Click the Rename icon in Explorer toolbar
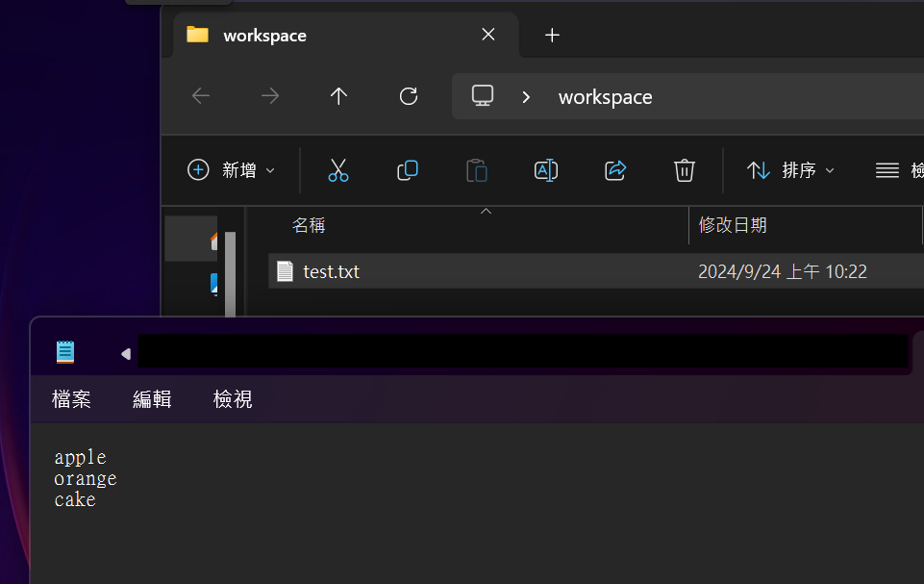This screenshot has height=584, width=924. (546, 170)
